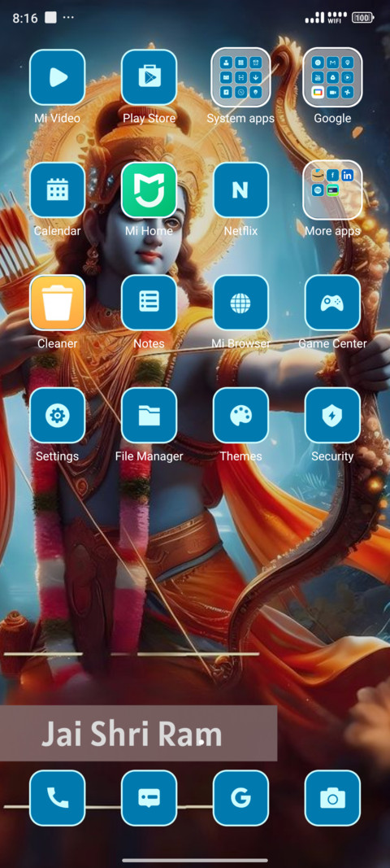Viewport: 390px width, 868px height.
Task: Open the Security app
Action: click(332, 415)
